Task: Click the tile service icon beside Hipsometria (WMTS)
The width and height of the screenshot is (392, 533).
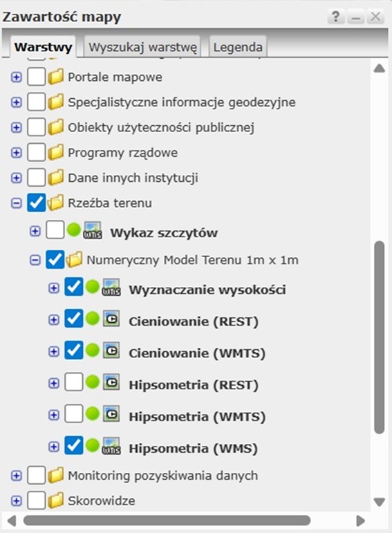Action: pos(111,413)
